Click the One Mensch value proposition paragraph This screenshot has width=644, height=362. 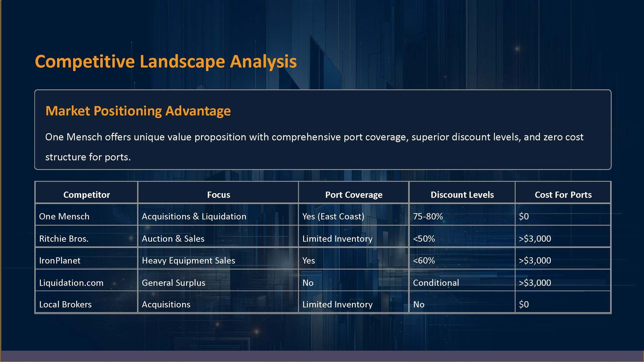click(314, 147)
